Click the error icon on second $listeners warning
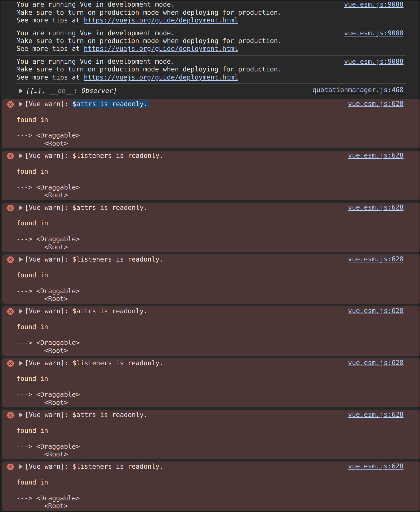 pyautogui.click(x=10, y=260)
